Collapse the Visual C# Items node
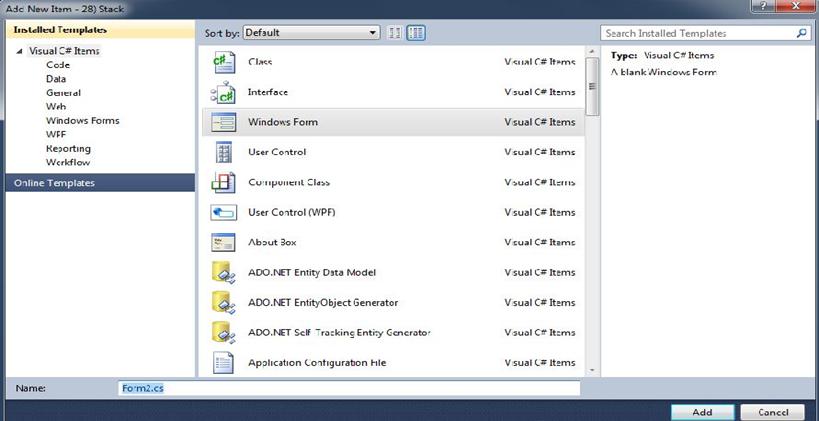 click(x=20, y=51)
